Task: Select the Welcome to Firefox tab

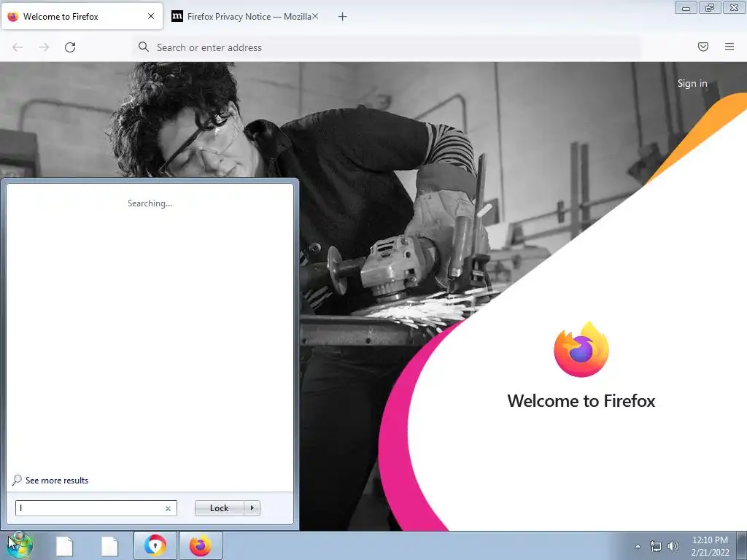Action: tap(82, 16)
